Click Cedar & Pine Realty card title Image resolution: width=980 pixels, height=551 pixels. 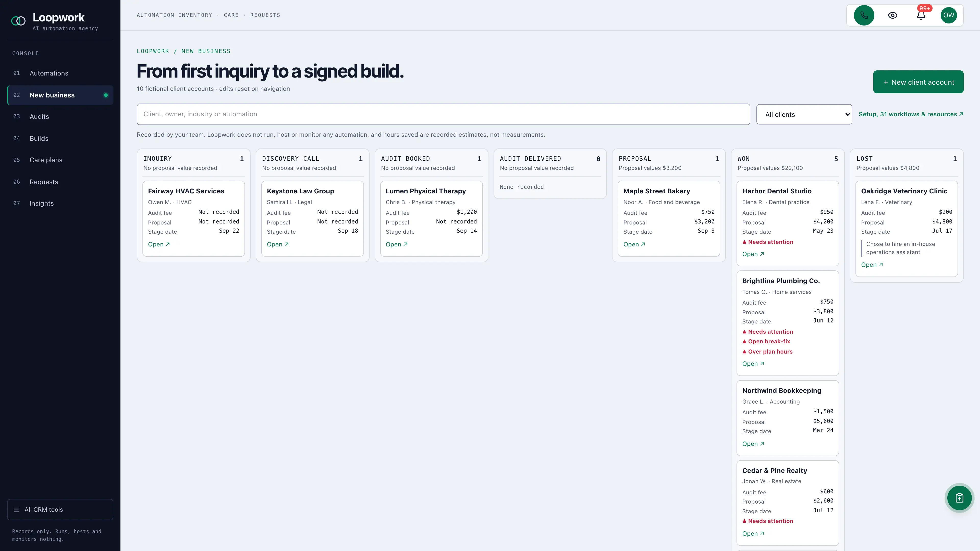pos(774,471)
